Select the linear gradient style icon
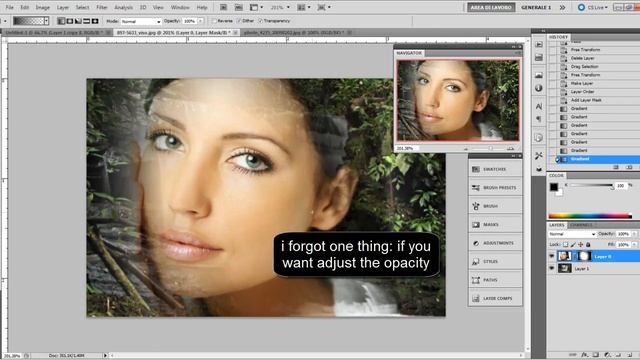The image size is (640, 360). (x=61, y=21)
